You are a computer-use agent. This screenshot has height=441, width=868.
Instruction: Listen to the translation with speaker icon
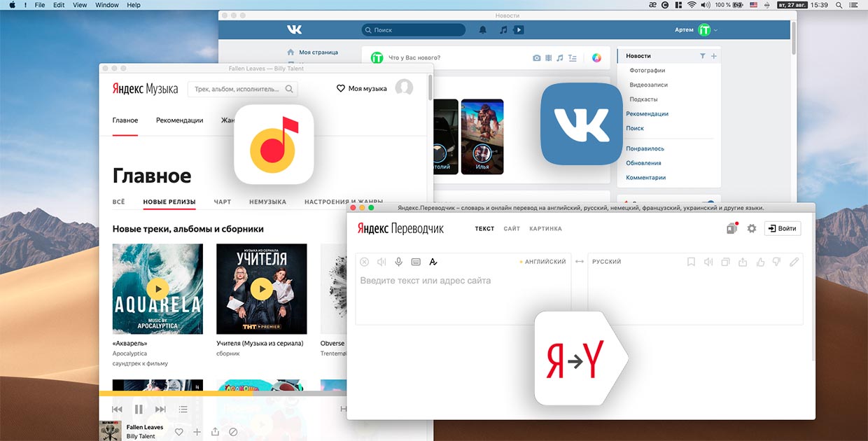click(x=708, y=262)
